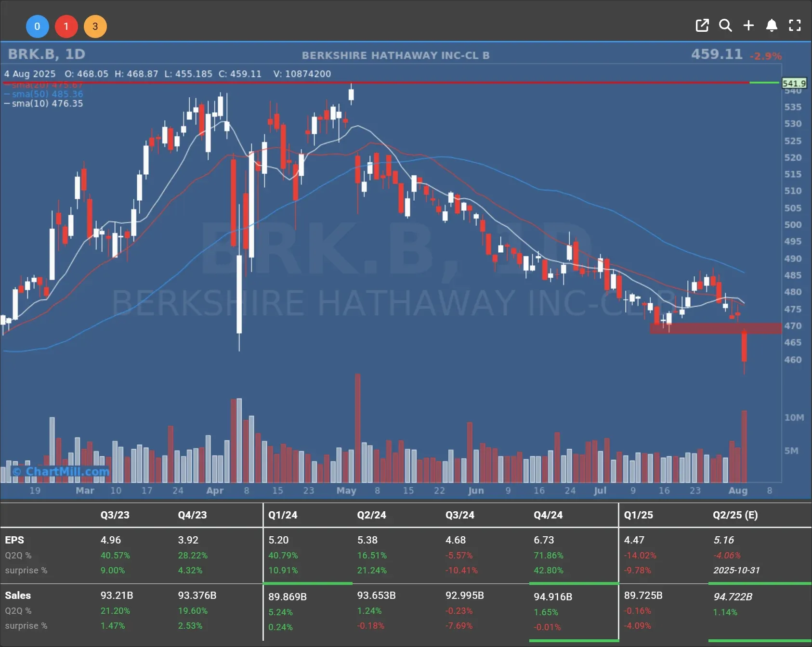Click the Apr label on time axis
Viewport: 812px width, 647px height.
click(215, 491)
